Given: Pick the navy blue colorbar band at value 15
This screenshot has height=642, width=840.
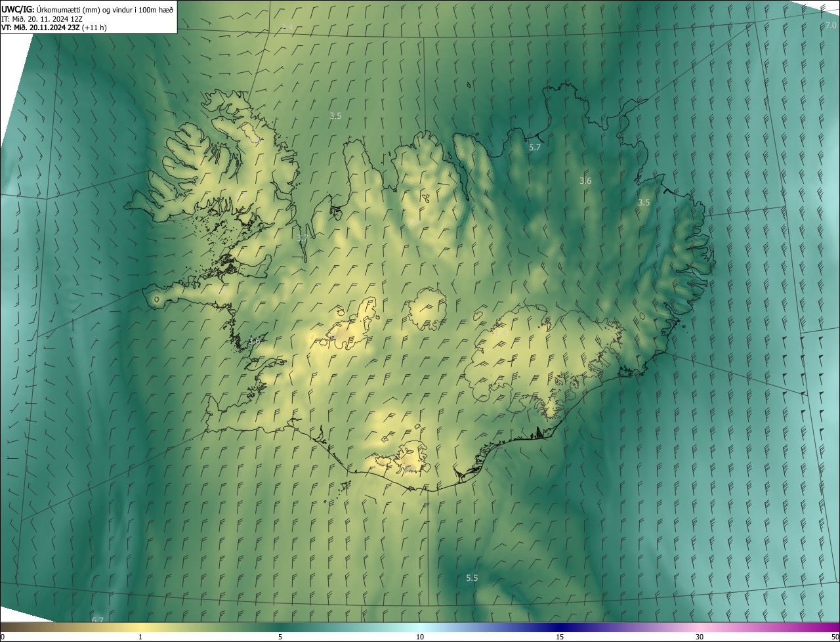Looking at the screenshot, I should (560, 628).
